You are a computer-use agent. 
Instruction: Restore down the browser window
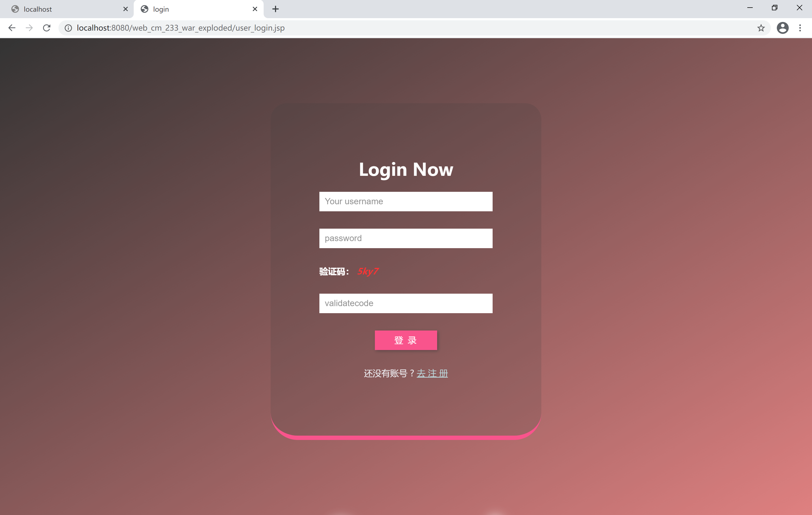774,8
